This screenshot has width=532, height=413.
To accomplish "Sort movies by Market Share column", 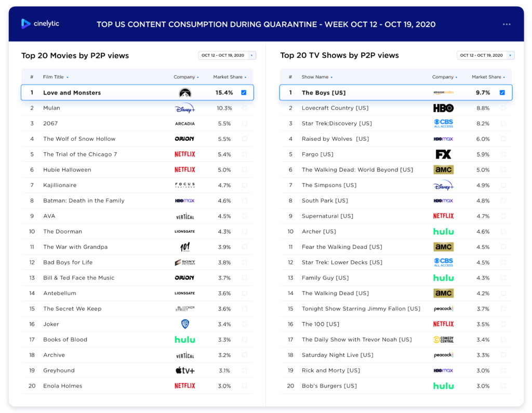I will tap(230, 77).
